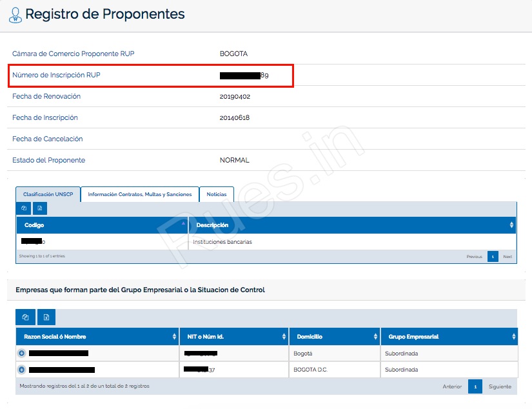Toggle sorting on the Descripción column

point(511,225)
